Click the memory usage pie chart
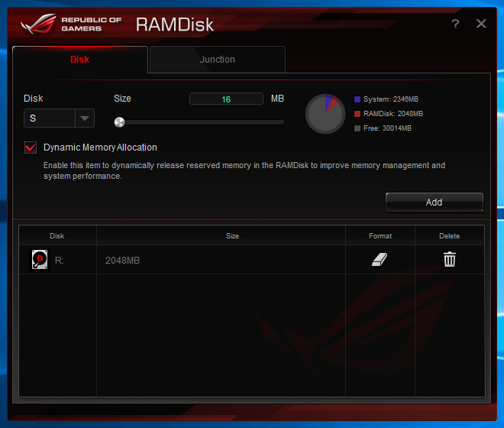Screen dimensions: 504x428 (325, 114)
